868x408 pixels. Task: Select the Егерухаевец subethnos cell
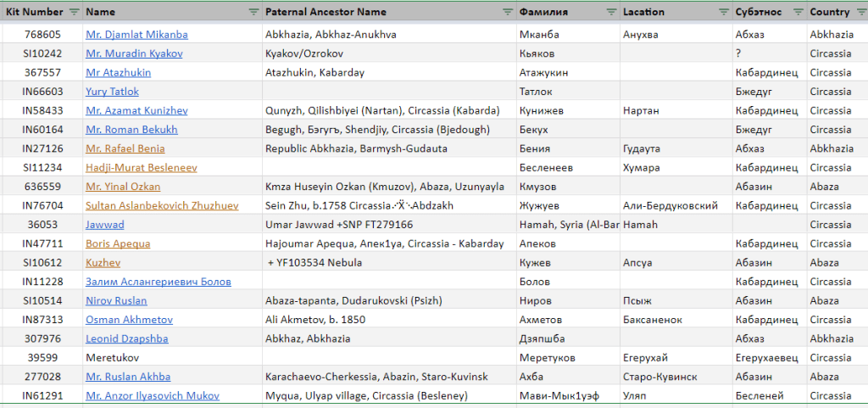click(x=766, y=358)
